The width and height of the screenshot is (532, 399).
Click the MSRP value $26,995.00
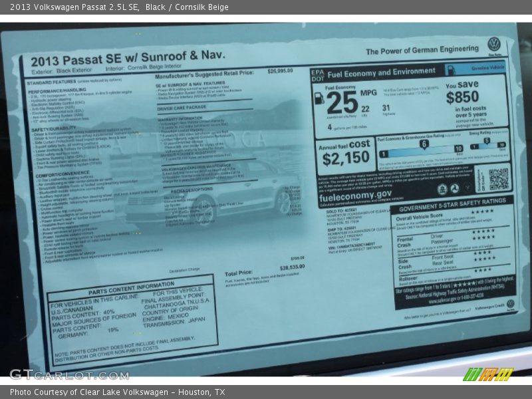pos(280,71)
